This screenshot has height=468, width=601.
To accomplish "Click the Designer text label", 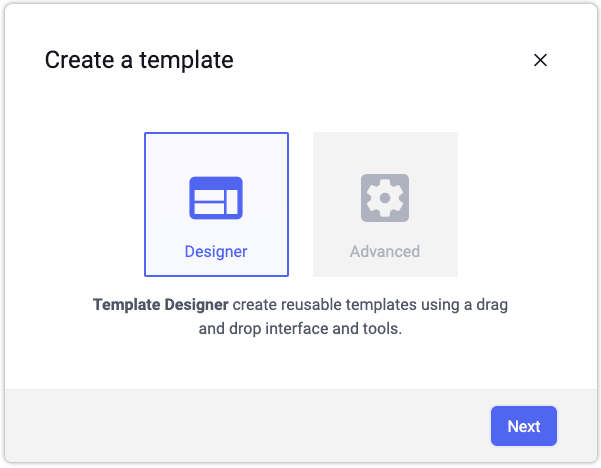I will [216, 252].
